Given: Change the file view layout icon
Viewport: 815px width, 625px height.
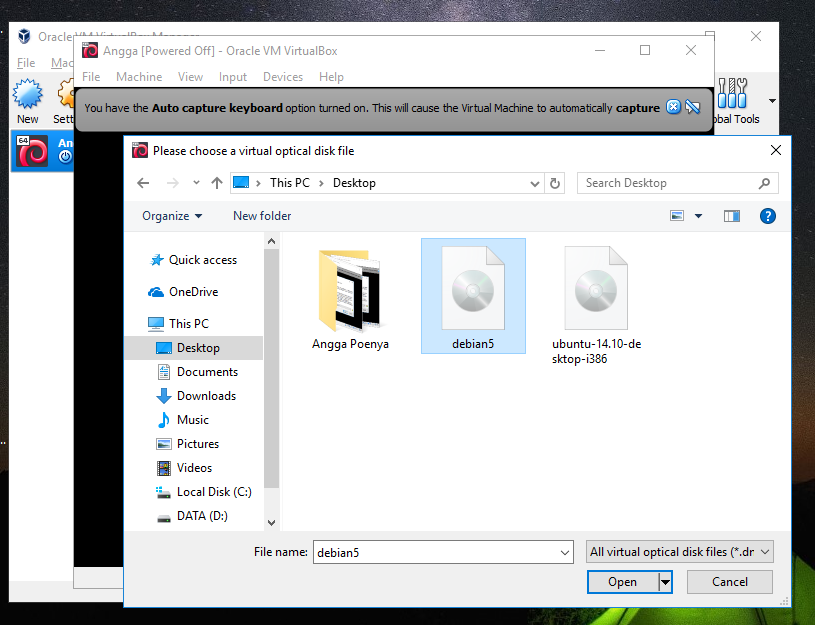Looking at the screenshot, I should pos(677,216).
